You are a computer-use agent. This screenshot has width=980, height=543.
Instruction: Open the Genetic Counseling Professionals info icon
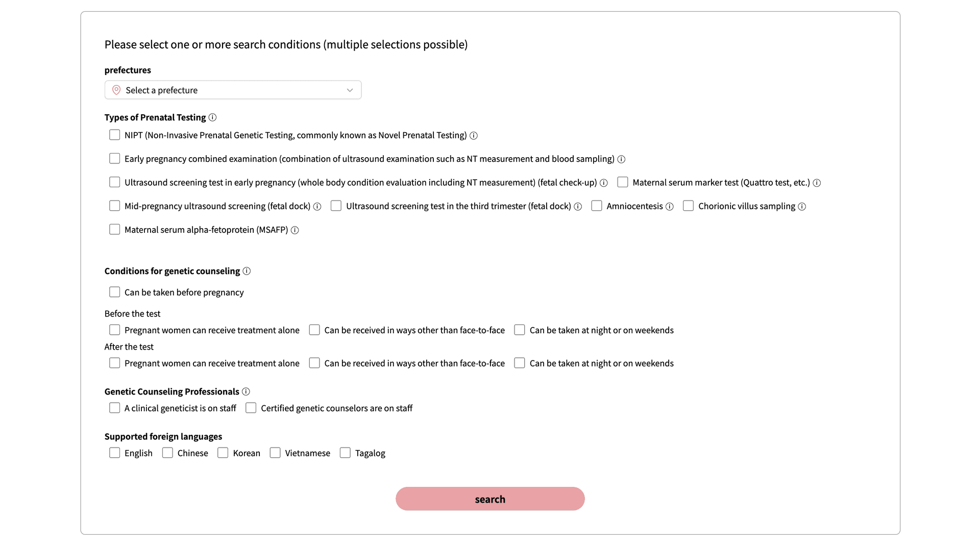[246, 391]
